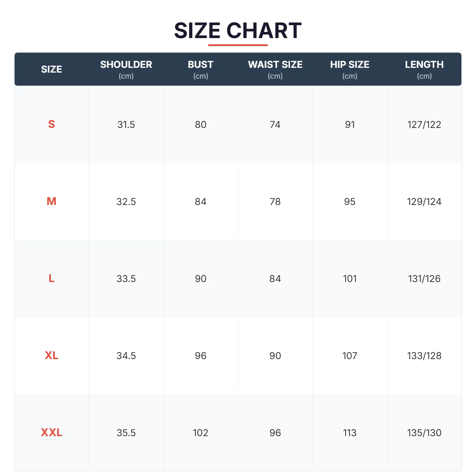This screenshot has width=476, height=476.
Task: Click the SIZE CHART title
Action: (238, 31)
